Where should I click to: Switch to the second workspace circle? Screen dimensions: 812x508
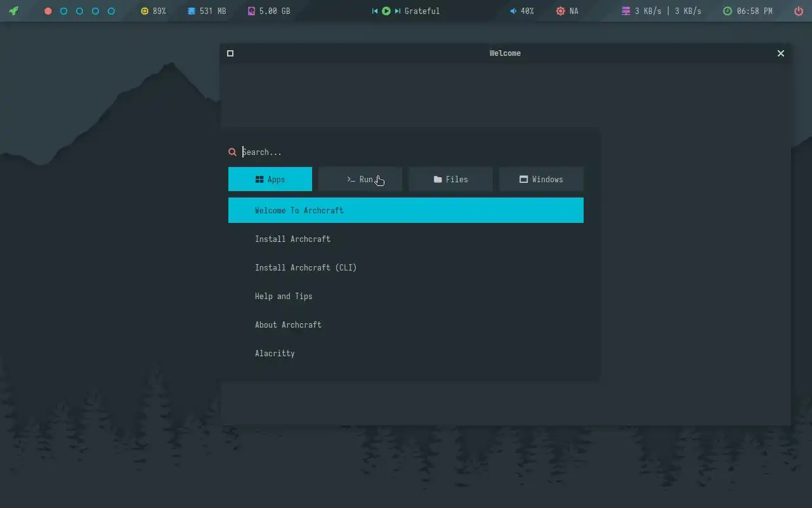click(x=63, y=11)
